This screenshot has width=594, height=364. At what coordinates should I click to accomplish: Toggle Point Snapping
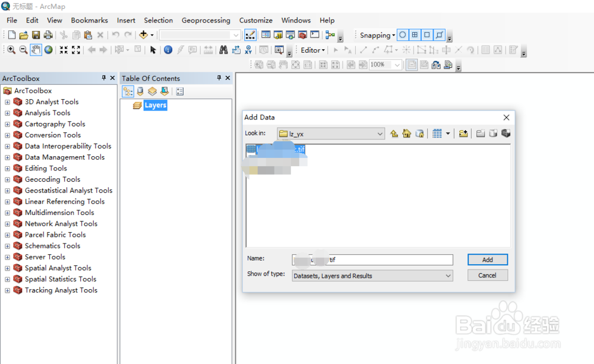coord(403,35)
